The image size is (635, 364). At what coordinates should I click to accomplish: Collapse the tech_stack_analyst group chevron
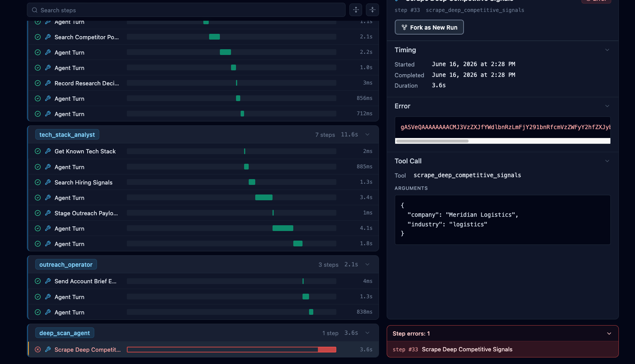coord(367,135)
